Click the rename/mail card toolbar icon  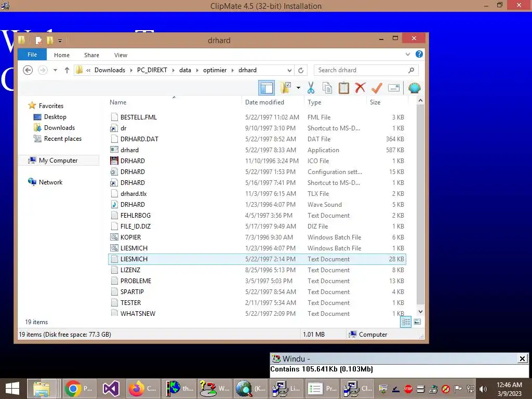(394, 88)
